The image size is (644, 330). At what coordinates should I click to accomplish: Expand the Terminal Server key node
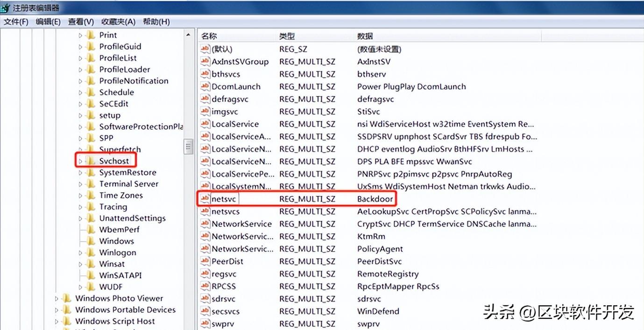coord(80,184)
